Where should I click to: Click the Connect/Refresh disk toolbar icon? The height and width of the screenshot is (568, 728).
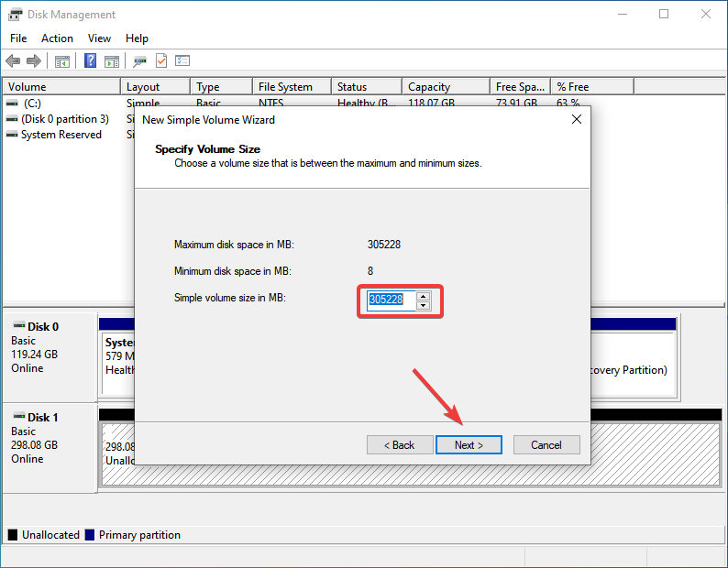pos(139,60)
